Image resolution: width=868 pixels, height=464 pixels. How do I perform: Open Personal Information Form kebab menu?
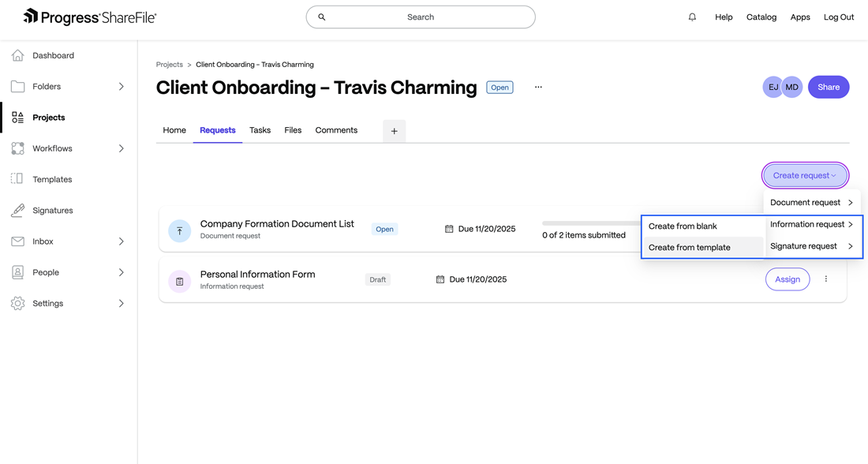pyautogui.click(x=826, y=279)
